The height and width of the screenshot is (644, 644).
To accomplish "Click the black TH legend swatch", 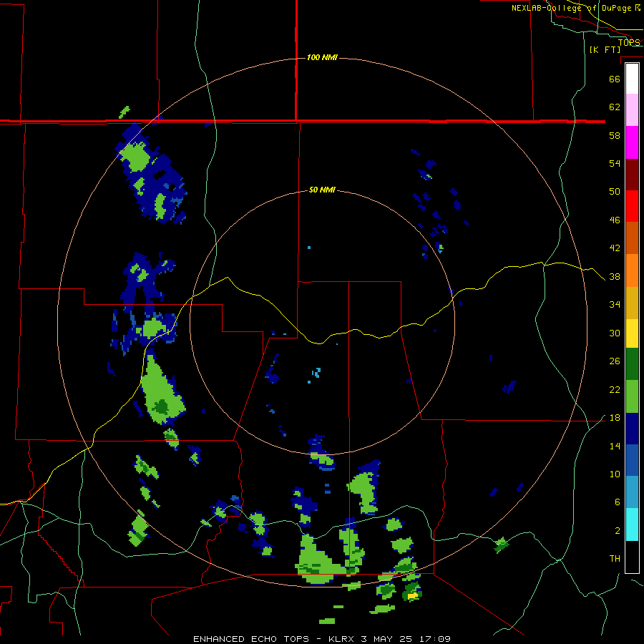I will pyautogui.click(x=632, y=557).
